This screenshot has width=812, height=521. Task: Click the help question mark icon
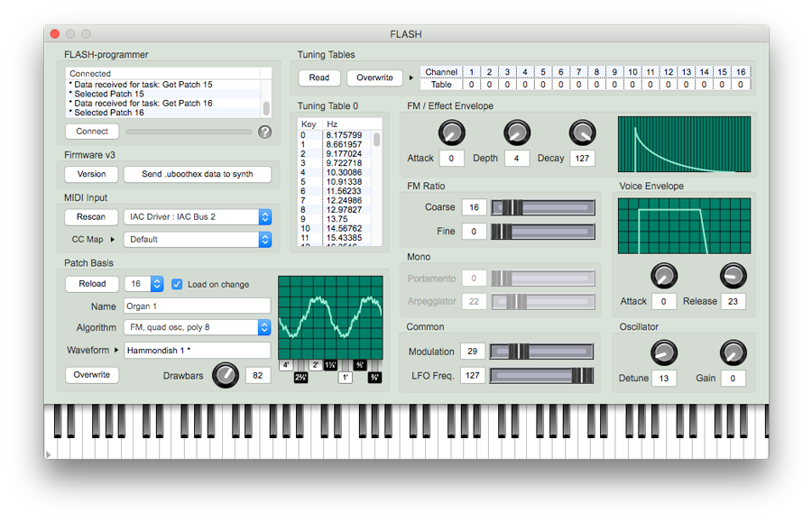click(x=264, y=132)
